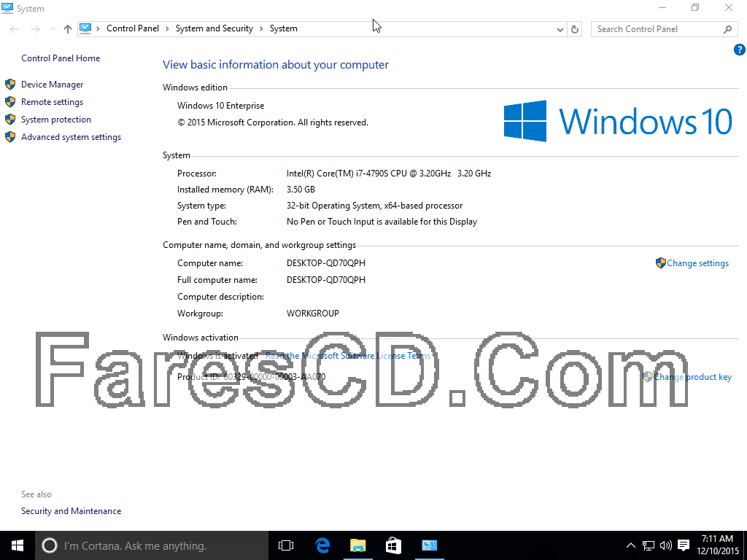Screen dimensions: 747x560
Task: Open network status tray icon
Action: tap(649, 545)
